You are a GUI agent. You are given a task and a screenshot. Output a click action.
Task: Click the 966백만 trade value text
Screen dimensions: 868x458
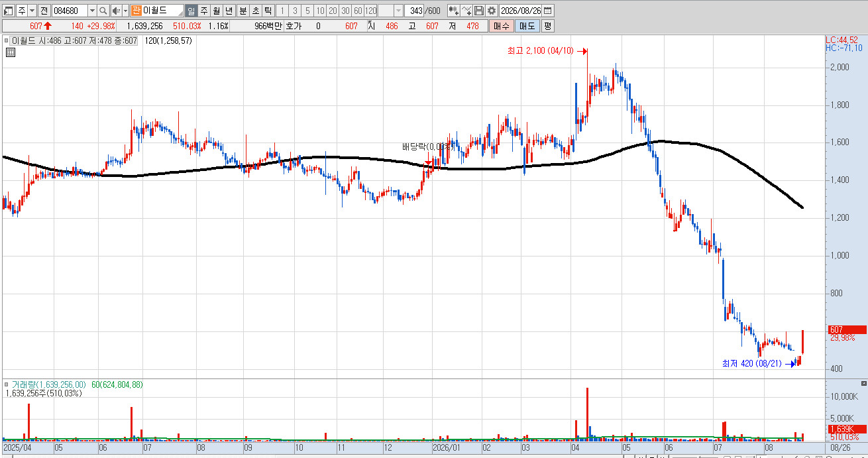tap(268, 26)
